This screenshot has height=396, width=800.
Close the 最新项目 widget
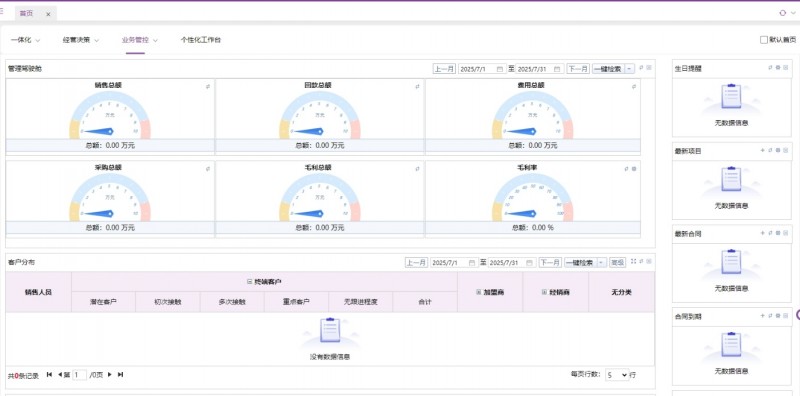tap(786, 151)
